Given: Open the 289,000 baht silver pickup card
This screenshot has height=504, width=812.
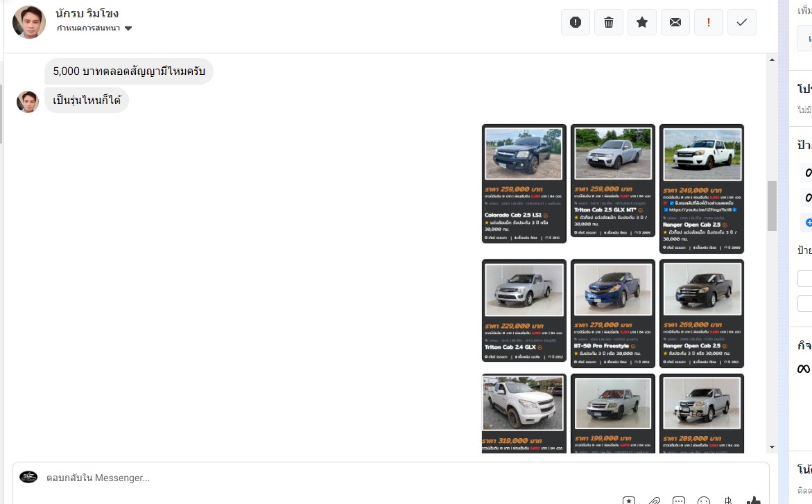Looking at the screenshot, I should (x=702, y=413).
